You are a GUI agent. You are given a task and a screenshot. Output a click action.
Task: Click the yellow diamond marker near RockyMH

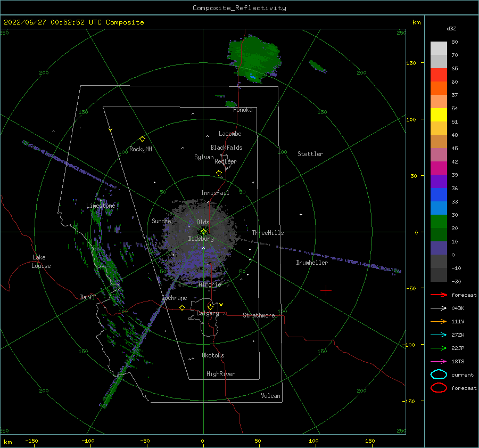click(142, 139)
